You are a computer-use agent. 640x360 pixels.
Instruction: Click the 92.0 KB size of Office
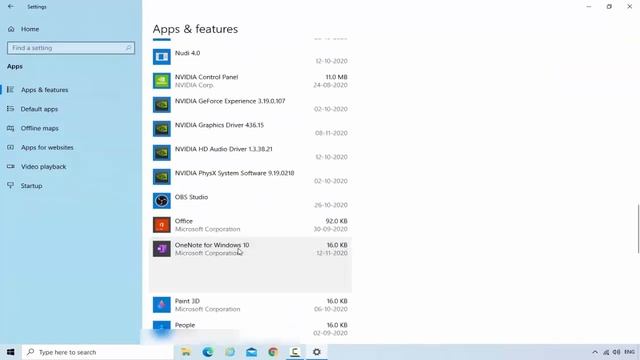point(336,221)
